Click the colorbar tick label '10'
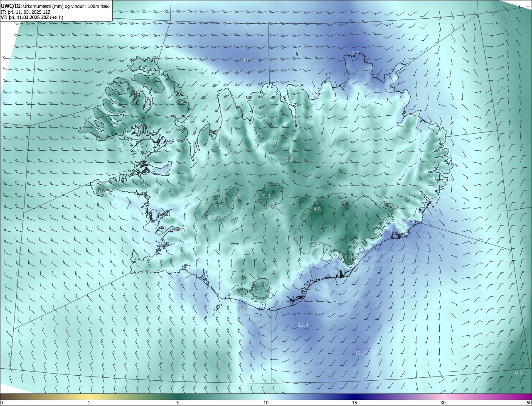 (x=266, y=403)
